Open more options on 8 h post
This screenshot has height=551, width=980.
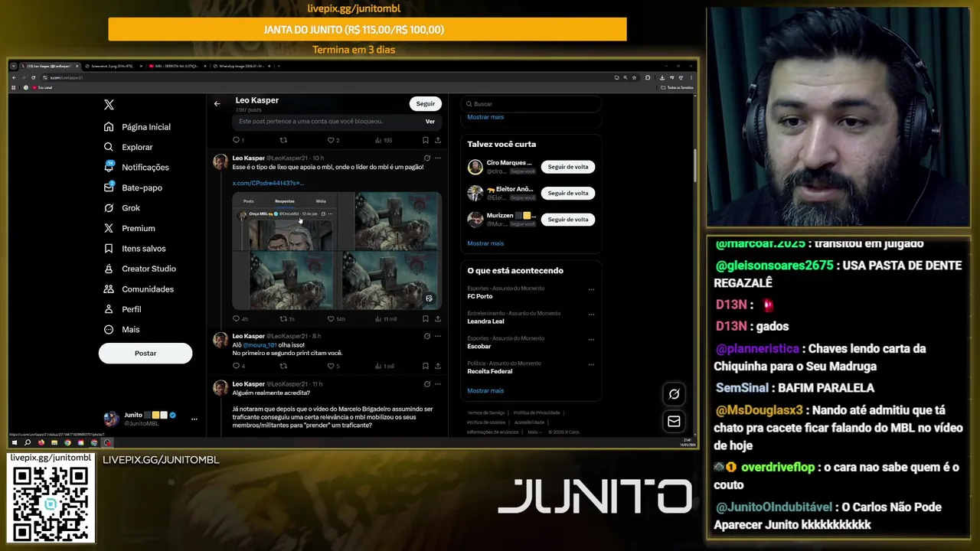pos(438,336)
